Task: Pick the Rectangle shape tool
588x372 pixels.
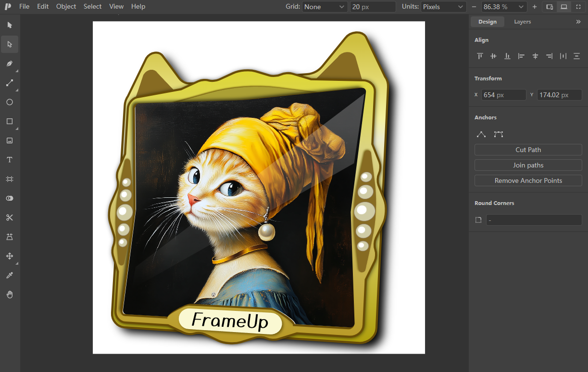Action: click(10, 121)
